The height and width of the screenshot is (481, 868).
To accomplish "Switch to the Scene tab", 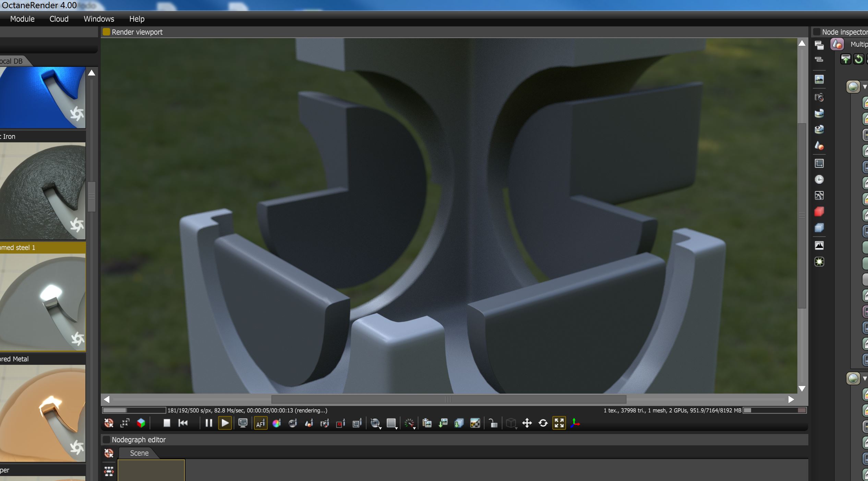I will (x=139, y=453).
